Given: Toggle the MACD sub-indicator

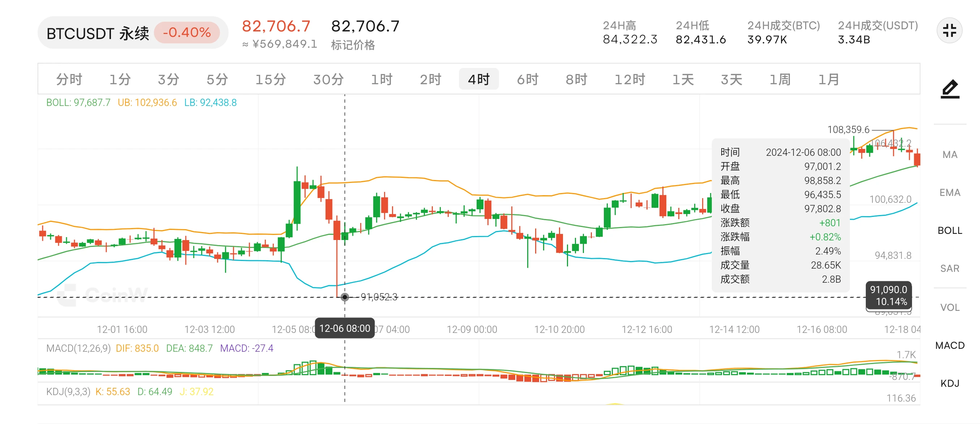Looking at the screenshot, I should tap(950, 346).
